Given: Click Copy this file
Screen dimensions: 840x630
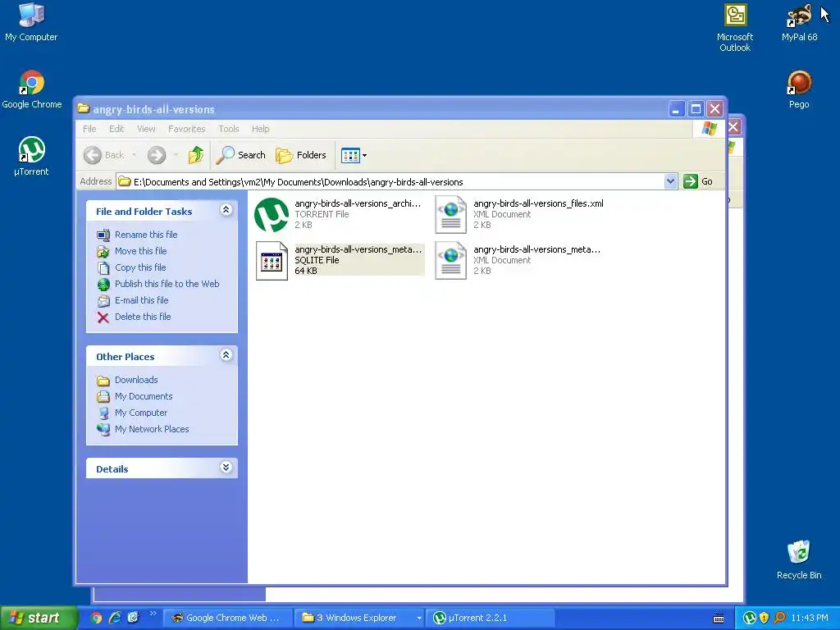Looking at the screenshot, I should click(131, 267).
